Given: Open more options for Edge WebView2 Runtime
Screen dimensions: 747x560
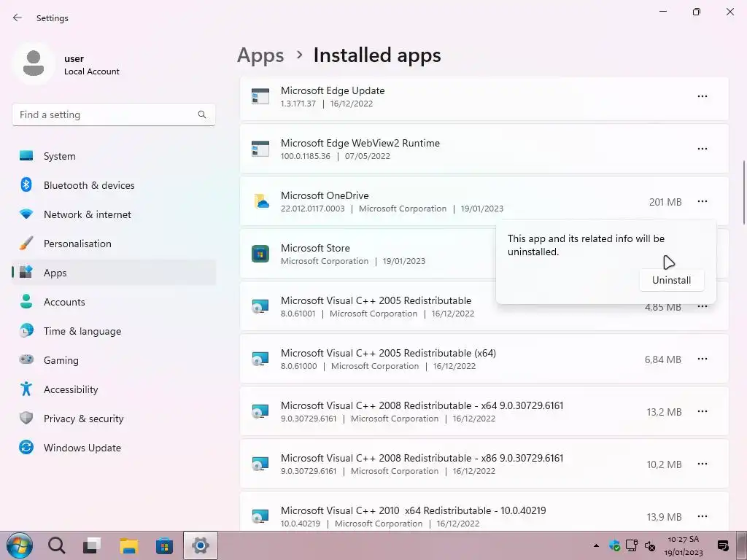Looking at the screenshot, I should pyautogui.click(x=703, y=149).
